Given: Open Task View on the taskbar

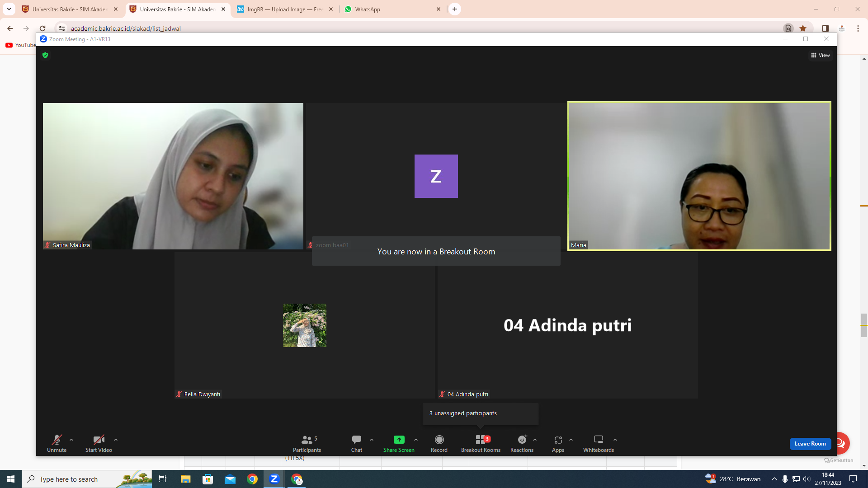Looking at the screenshot, I should point(163,479).
